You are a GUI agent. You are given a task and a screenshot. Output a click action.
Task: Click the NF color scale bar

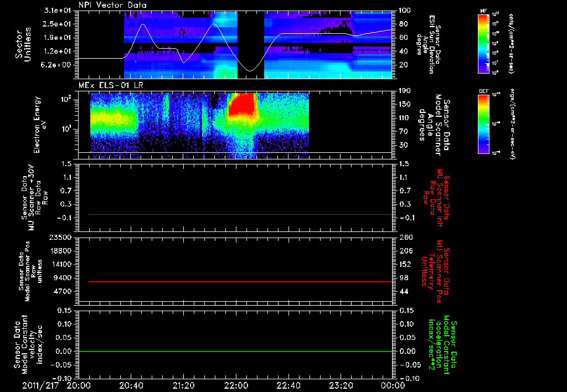(484, 43)
